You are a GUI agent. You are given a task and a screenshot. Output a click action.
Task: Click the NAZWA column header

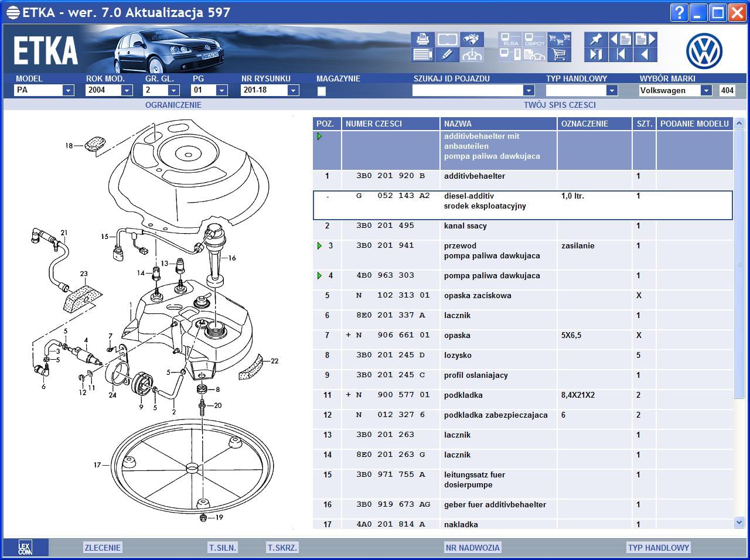(x=499, y=124)
